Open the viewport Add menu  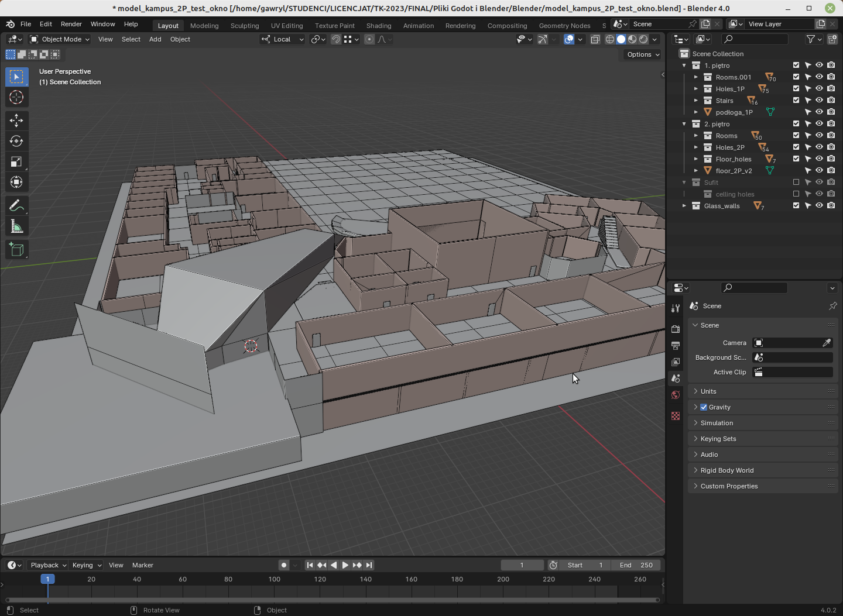[x=155, y=39]
